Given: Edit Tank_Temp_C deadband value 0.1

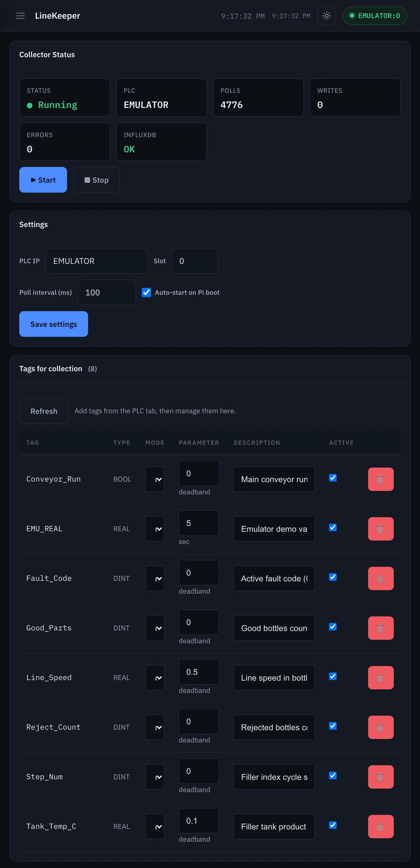Looking at the screenshot, I should click(x=199, y=820).
